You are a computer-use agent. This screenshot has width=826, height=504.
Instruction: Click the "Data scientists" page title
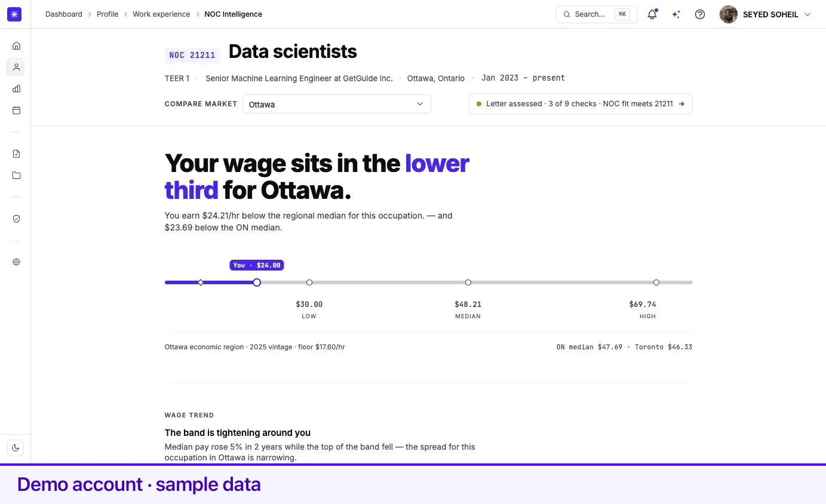(x=293, y=52)
